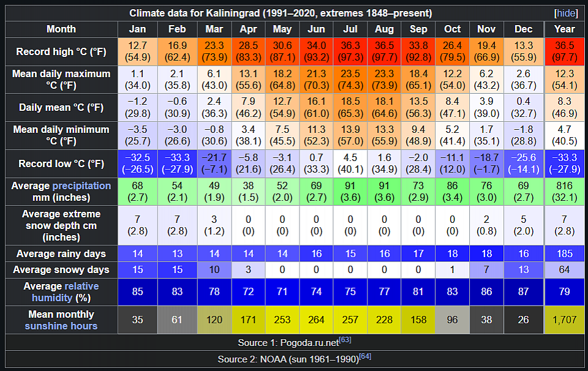588x371 pixels.
Task: Open citation [63] beside Pogoda.ru.net
Action: [345, 340]
